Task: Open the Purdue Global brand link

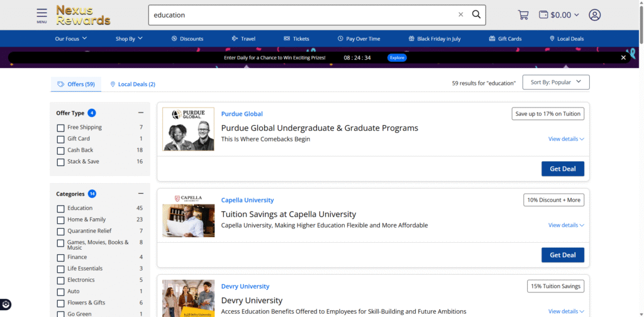Action: click(242, 114)
